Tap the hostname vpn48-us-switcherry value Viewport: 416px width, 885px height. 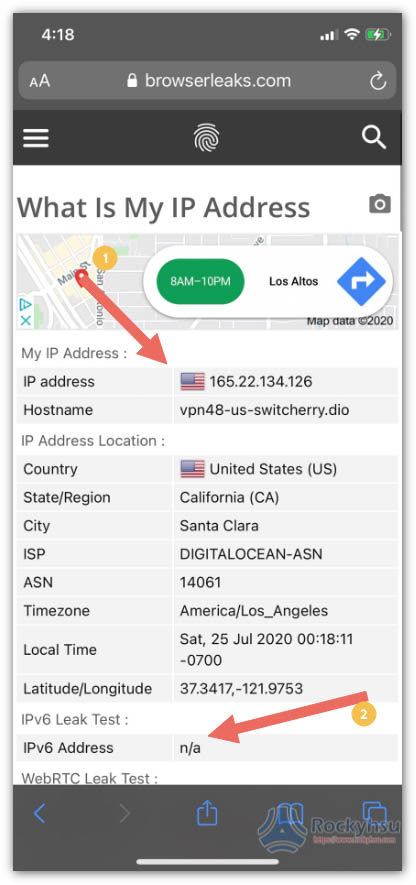point(264,410)
